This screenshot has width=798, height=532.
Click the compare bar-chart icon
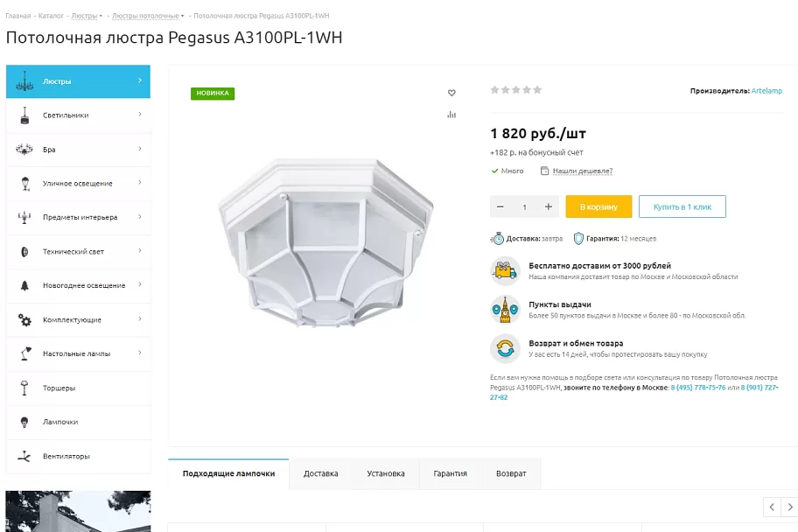451,115
